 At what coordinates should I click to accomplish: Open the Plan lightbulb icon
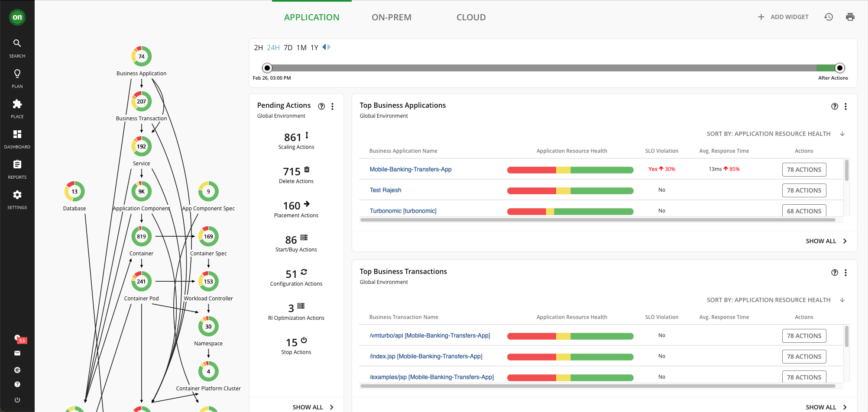pos(17,74)
